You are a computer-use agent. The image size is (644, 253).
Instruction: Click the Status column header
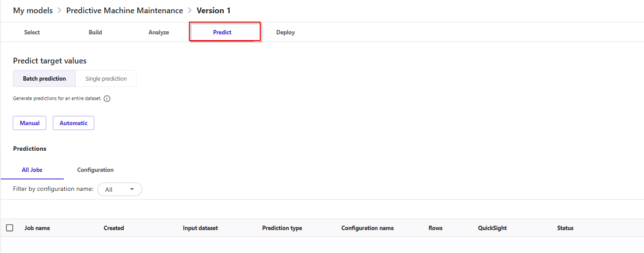565,228
